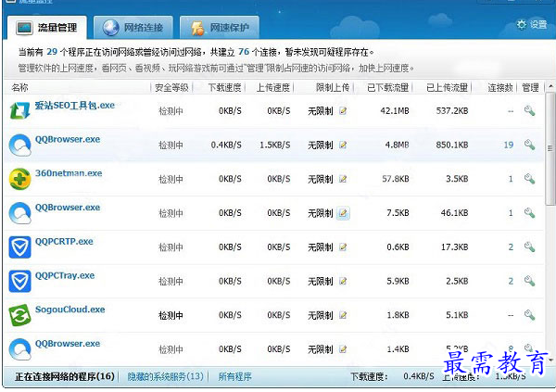Sort by 连接数 column header
This screenshot has height=392, width=556.
tap(500, 87)
